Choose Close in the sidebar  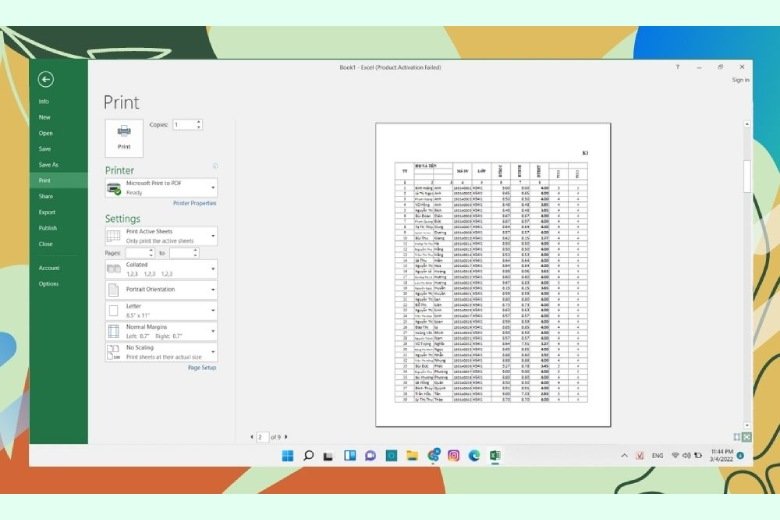point(46,244)
